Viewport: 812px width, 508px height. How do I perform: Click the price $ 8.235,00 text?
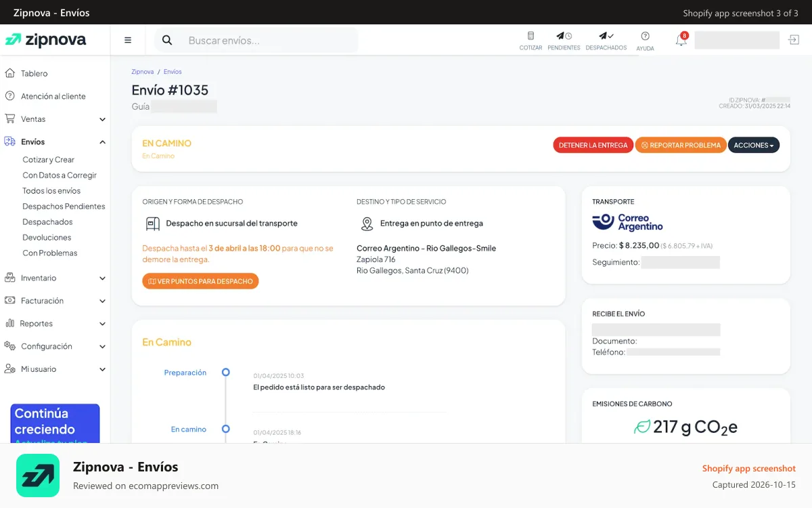tap(639, 246)
